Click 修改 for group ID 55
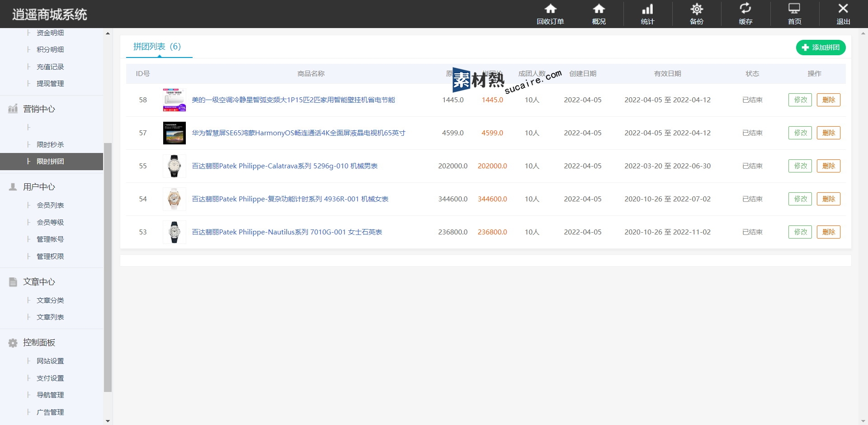This screenshot has width=868, height=425. (800, 166)
